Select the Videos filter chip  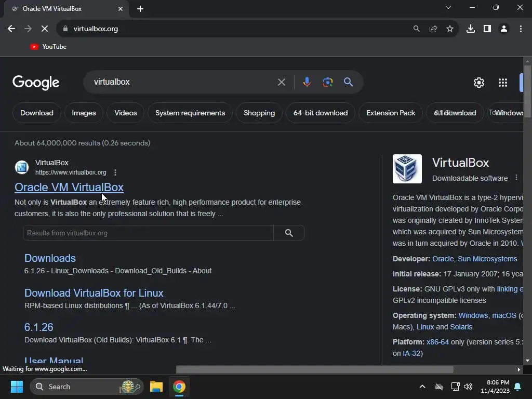pyautogui.click(x=126, y=113)
